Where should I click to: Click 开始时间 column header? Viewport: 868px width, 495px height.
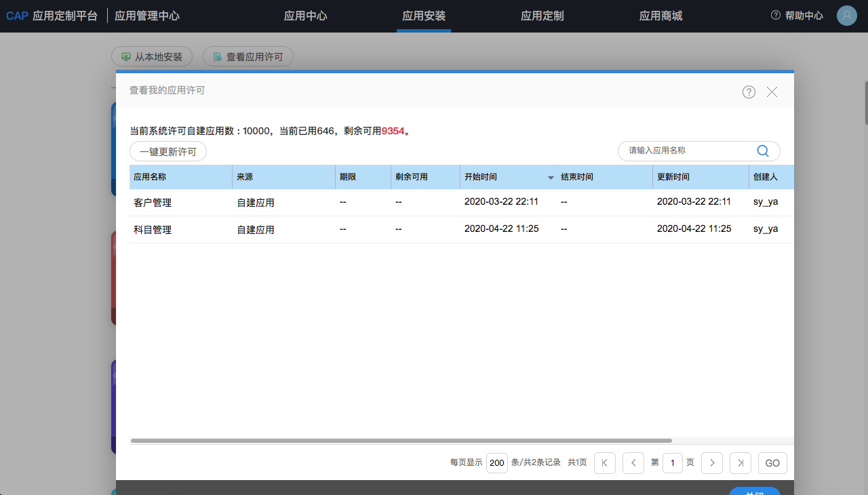pos(509,177)
